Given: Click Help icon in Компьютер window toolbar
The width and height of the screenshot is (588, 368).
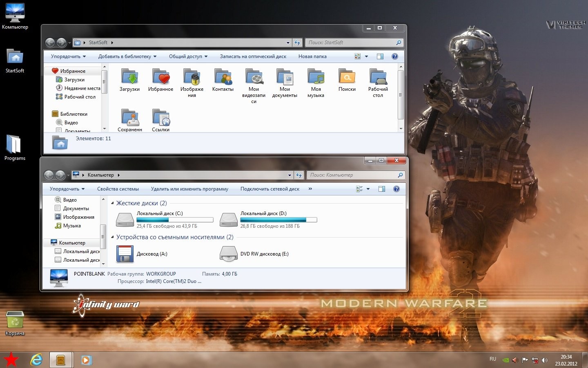Looking at the screenshot, I should (x=396, y=189).
